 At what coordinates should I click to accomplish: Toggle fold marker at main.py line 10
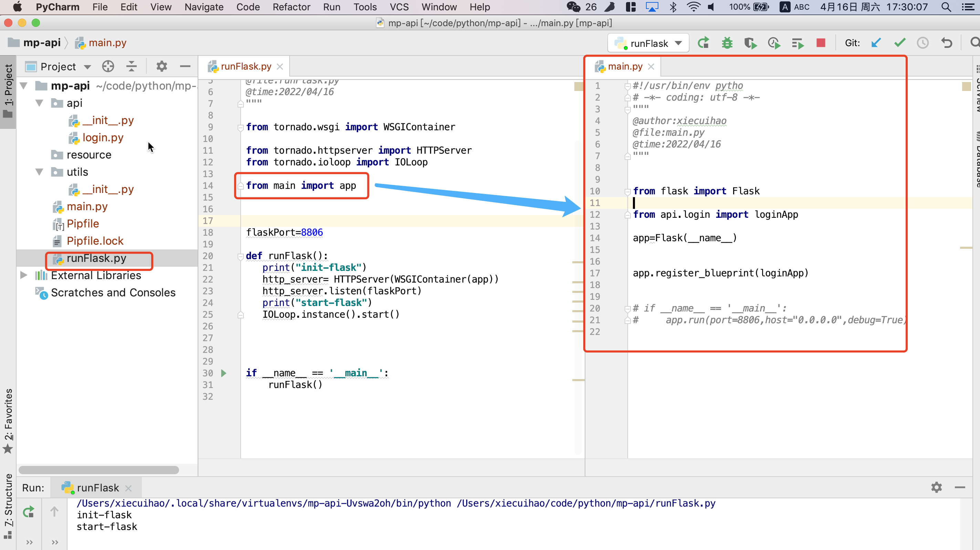click(627, 192)
